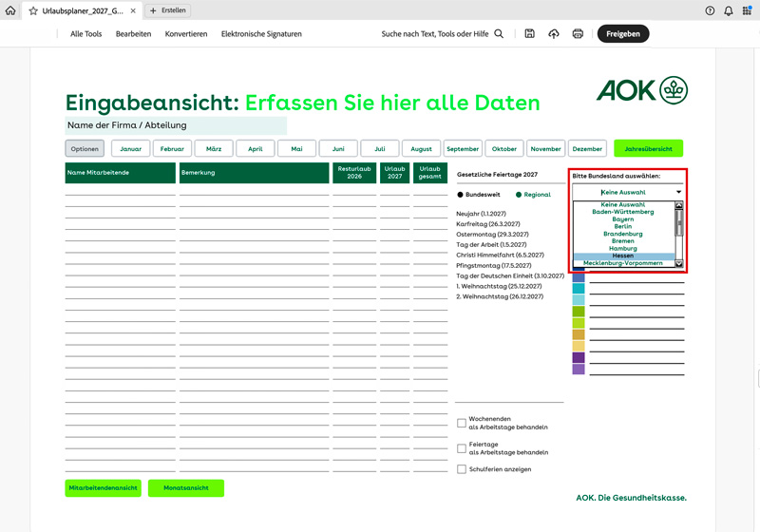Viewport: 760px width, 532px height.
Task: Select Hessen from the Bundesland list
Action: (623, 256)
